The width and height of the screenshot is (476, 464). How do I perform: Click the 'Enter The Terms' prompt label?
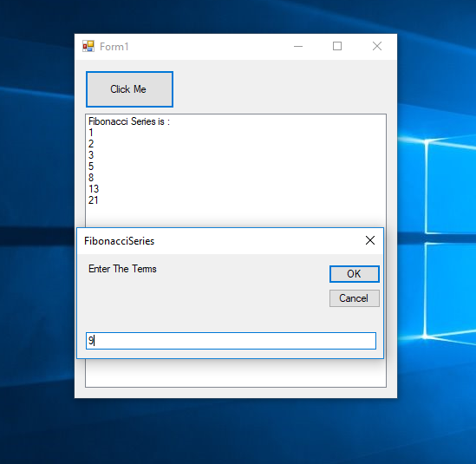pyautogui.click(x=122, y=269)
